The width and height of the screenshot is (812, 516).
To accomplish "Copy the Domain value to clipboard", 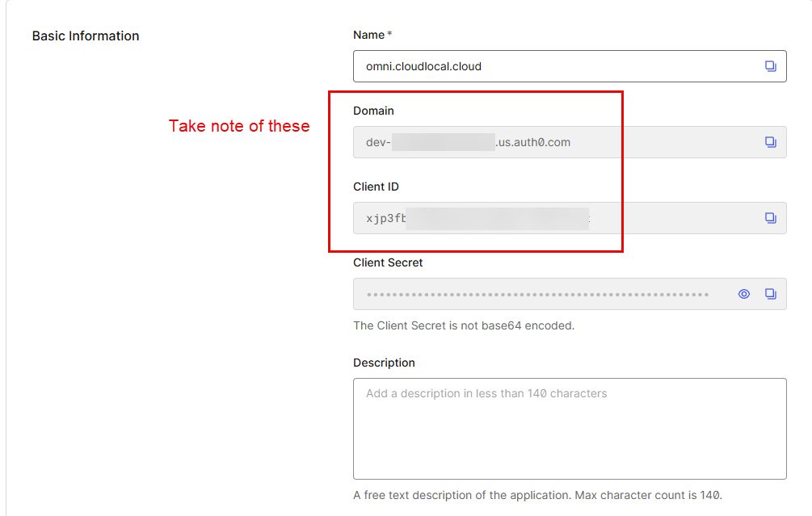I will tap(770, 142).
